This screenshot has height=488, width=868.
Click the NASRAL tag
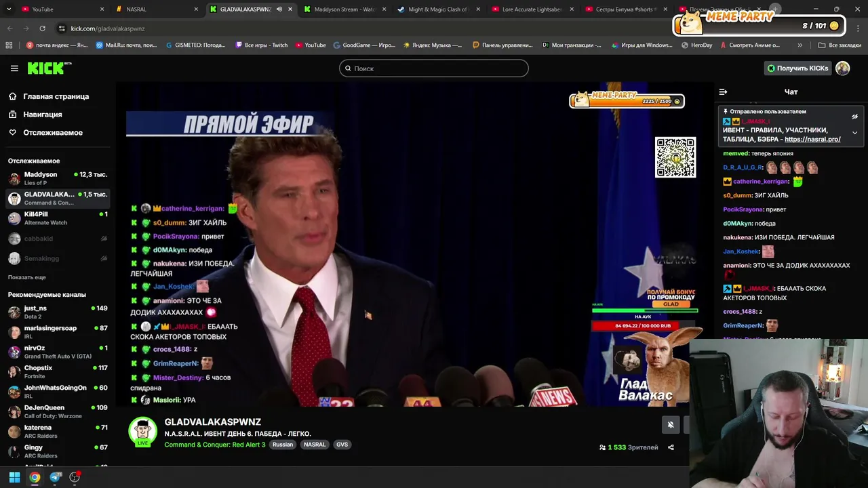click(x=315, y=445)
